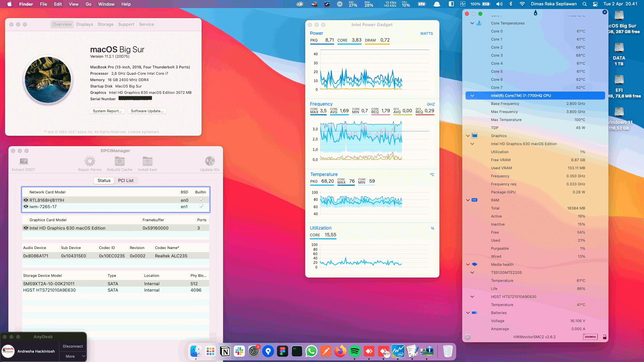The height and width of the screenshot is (362, 644).
Task: Open Extract DSDT tool in DPCIManager
Action: coord(23,164)
